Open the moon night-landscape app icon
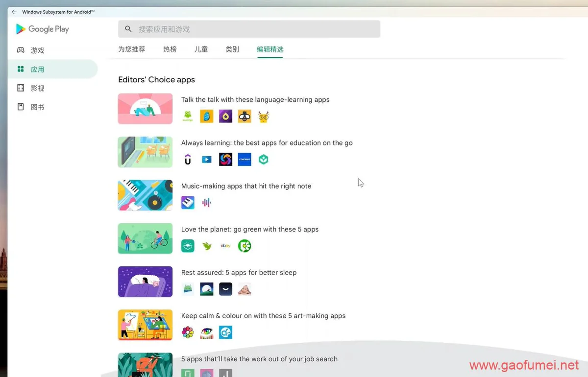Screen dimensions: 588x377 pos(207,289)
